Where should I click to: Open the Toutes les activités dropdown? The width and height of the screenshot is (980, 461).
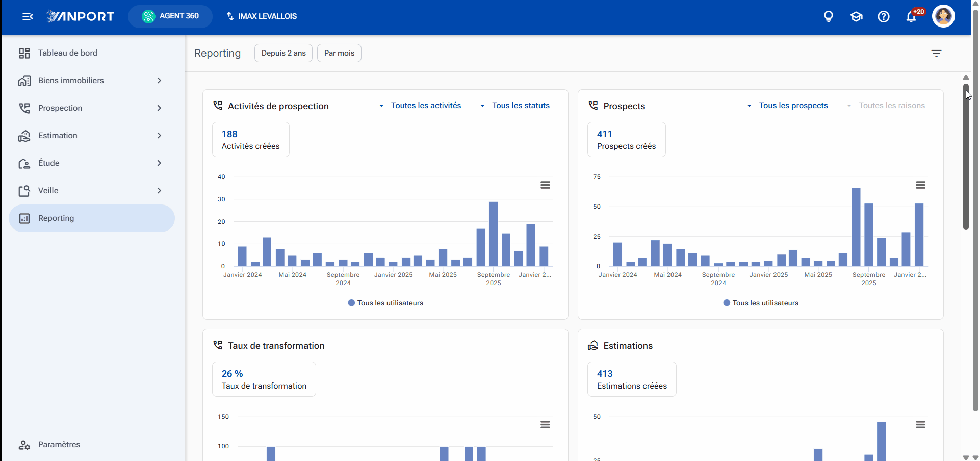420,106
